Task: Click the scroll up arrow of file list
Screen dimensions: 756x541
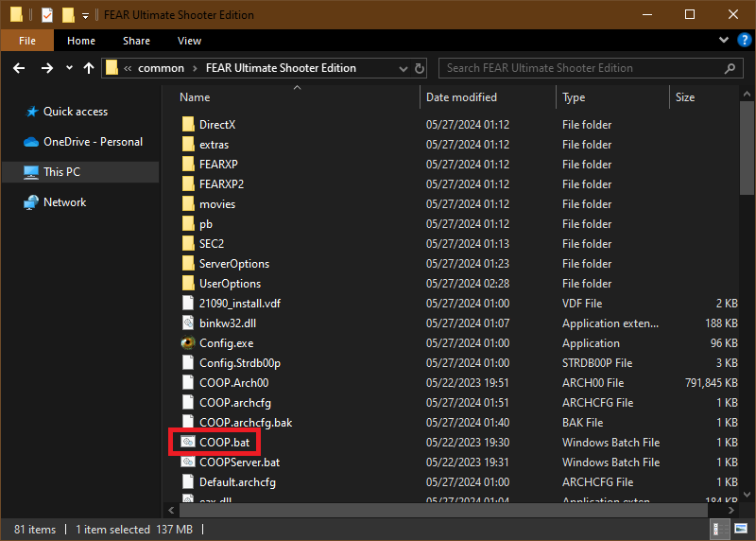Action: [x=747, y=94]
